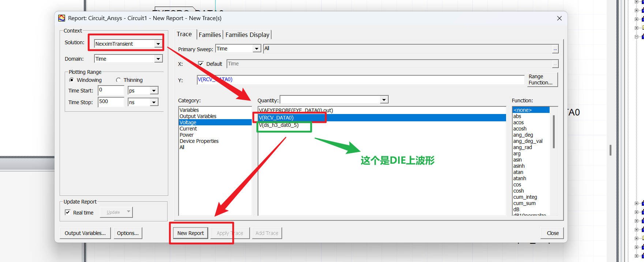644x262 pixels.
Task: Select the asinh function
Action: point(531,166)
